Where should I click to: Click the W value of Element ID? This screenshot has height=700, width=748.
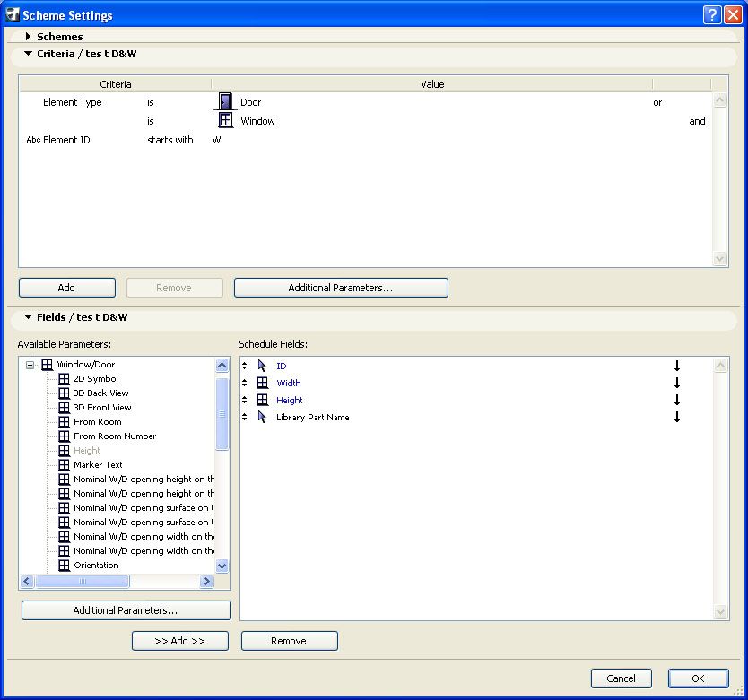[216, 140]
